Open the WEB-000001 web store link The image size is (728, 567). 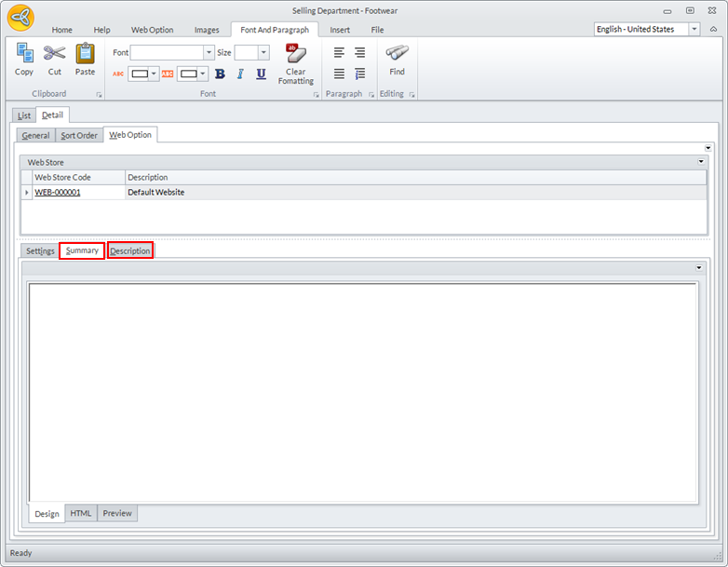point(58,192)
